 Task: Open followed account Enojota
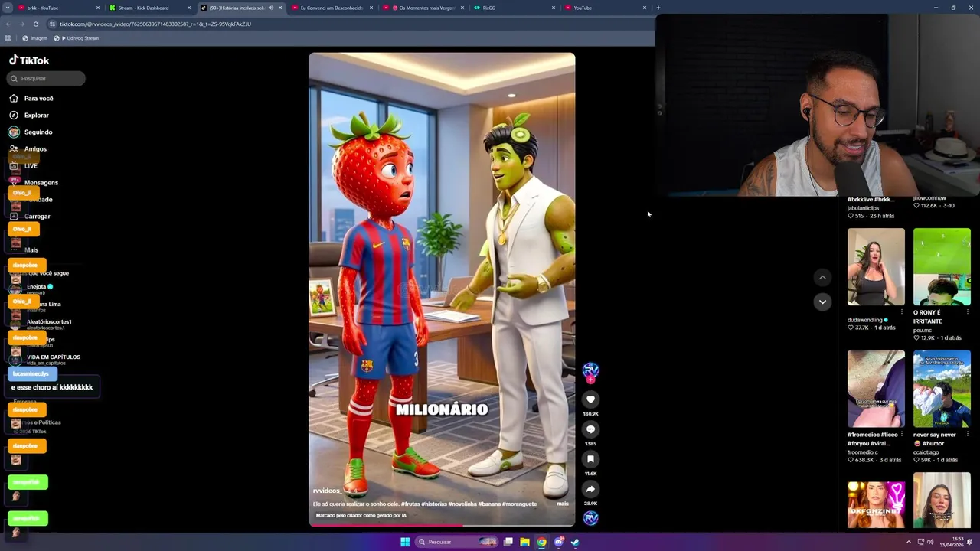pyautogui.click(x=32, y=289)
